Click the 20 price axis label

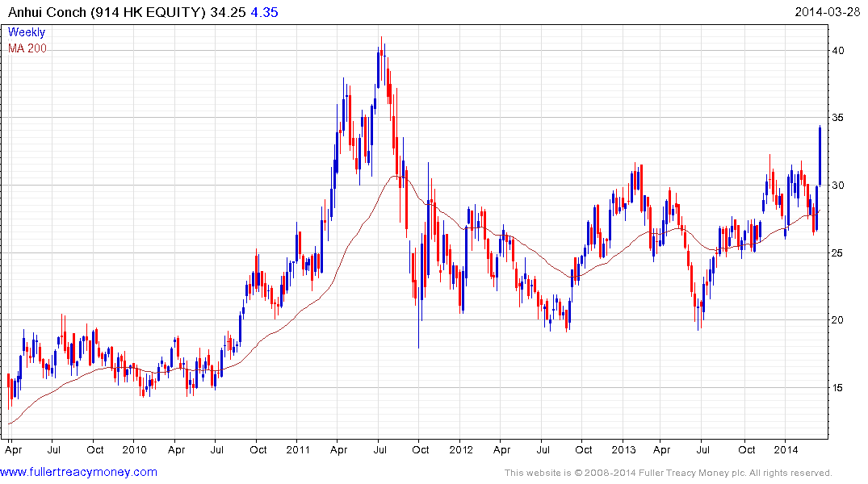point(838,320)
